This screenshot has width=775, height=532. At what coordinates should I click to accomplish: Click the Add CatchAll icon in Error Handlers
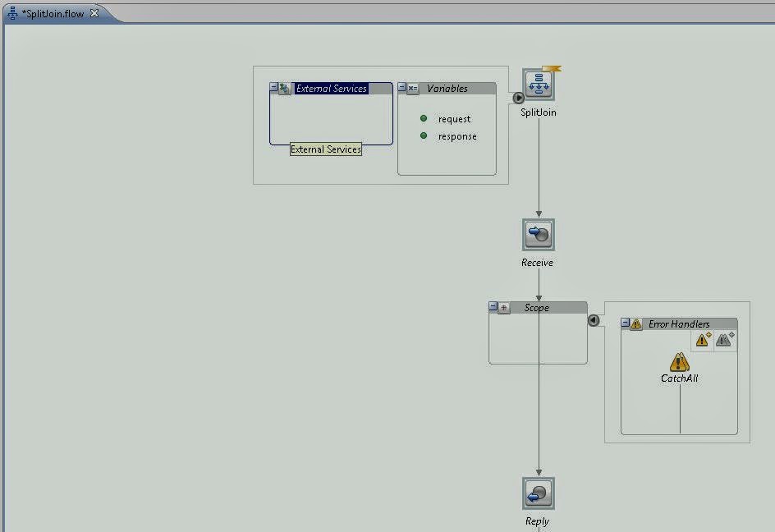(x=725, y=340)
